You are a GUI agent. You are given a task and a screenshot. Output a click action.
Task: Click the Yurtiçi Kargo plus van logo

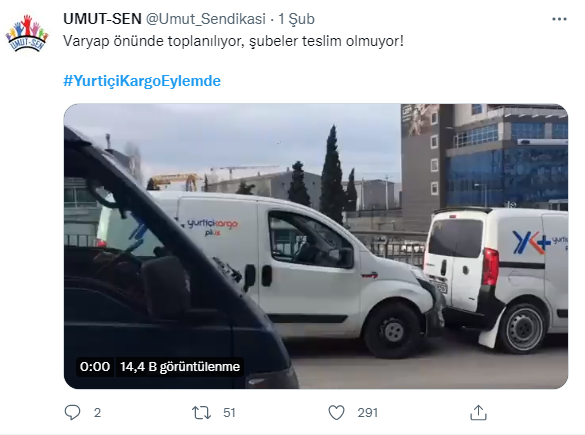pyautogui.click(x=212, y=226)
